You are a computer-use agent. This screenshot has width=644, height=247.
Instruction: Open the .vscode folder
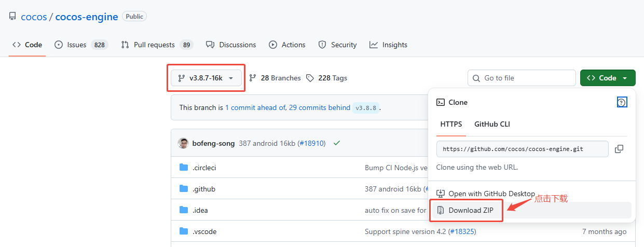204,231
